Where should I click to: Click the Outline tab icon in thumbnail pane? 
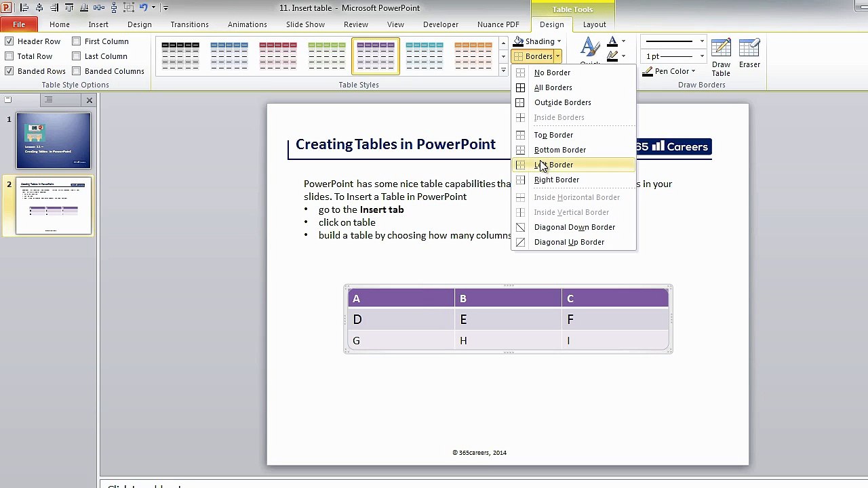pyautogui.click(x=48, y=100)
